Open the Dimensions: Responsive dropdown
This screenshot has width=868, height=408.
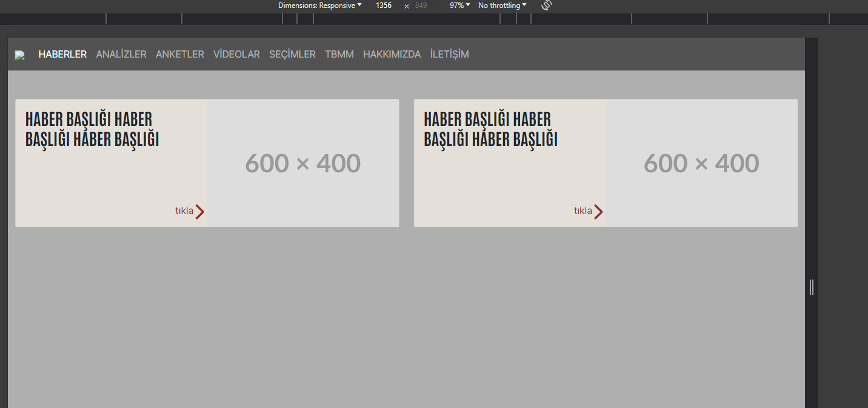[x=320, y=5]
